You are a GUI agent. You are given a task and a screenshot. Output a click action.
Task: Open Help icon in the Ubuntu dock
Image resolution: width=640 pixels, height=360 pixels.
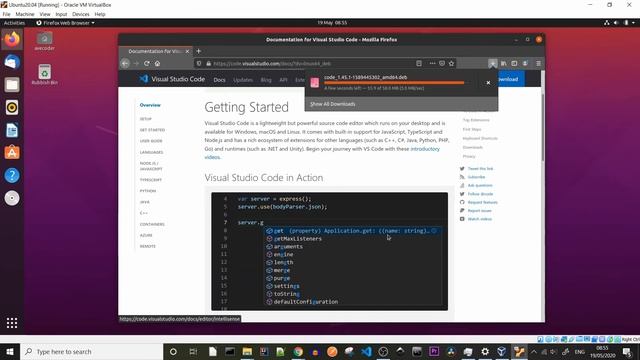coord(12,176)
